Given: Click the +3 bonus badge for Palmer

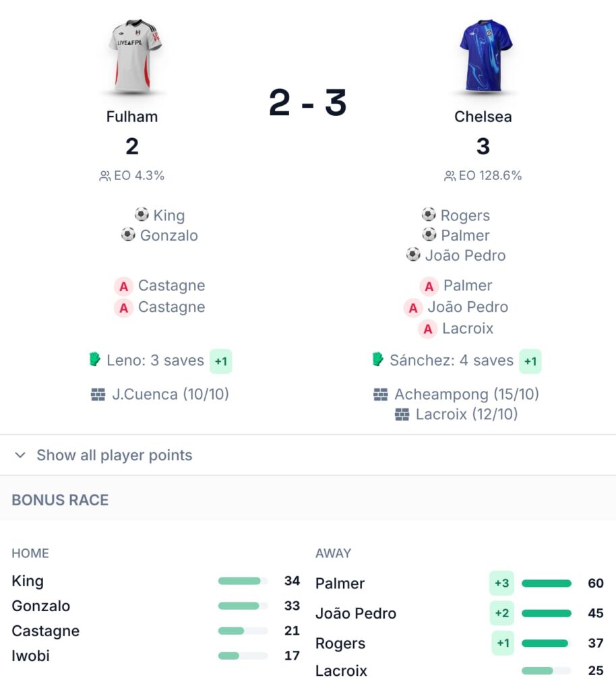Looking at the screenshot, I should tap(501, 583).
